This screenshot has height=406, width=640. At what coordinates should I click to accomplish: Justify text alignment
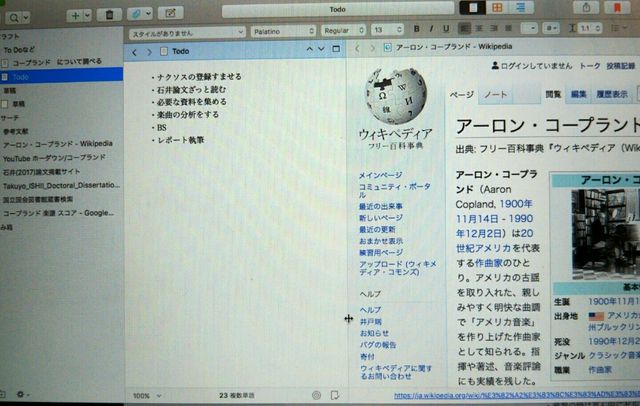click(x=508, y=28)
